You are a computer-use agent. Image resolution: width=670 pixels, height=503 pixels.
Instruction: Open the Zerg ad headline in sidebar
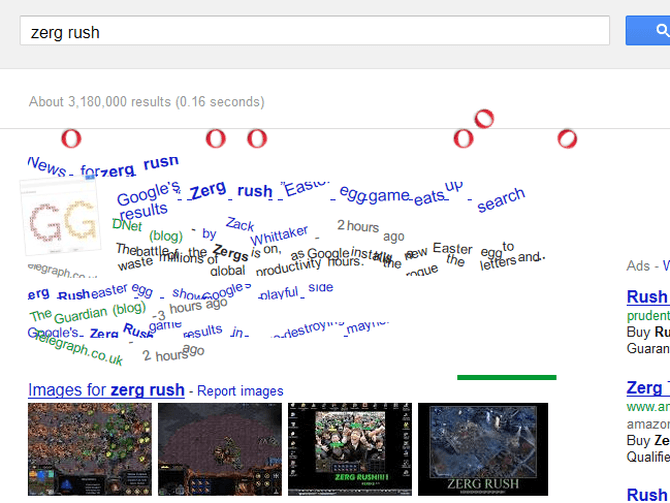click(648, 388)
